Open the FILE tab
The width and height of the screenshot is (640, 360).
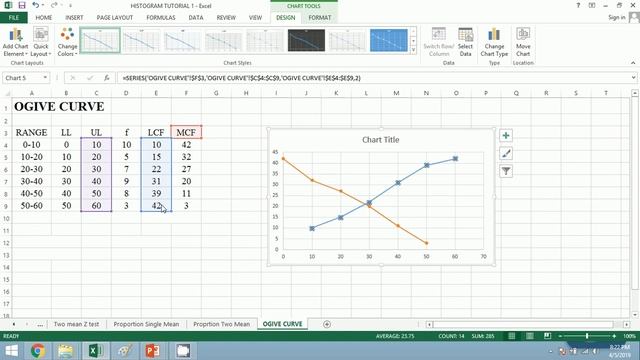coord(13,18)
